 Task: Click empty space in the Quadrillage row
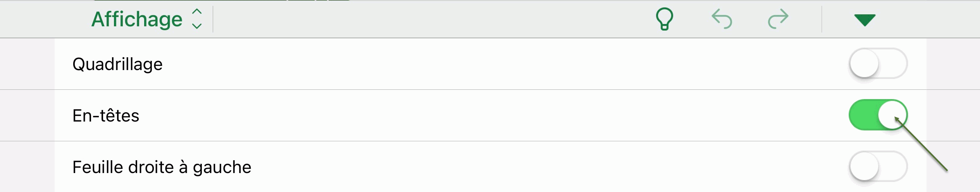(465, 64)
